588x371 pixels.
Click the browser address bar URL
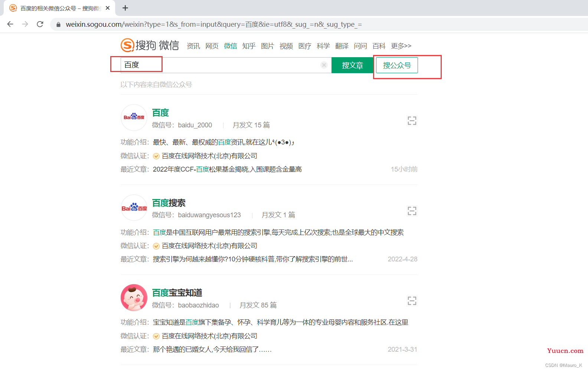(x=214, y=24)
